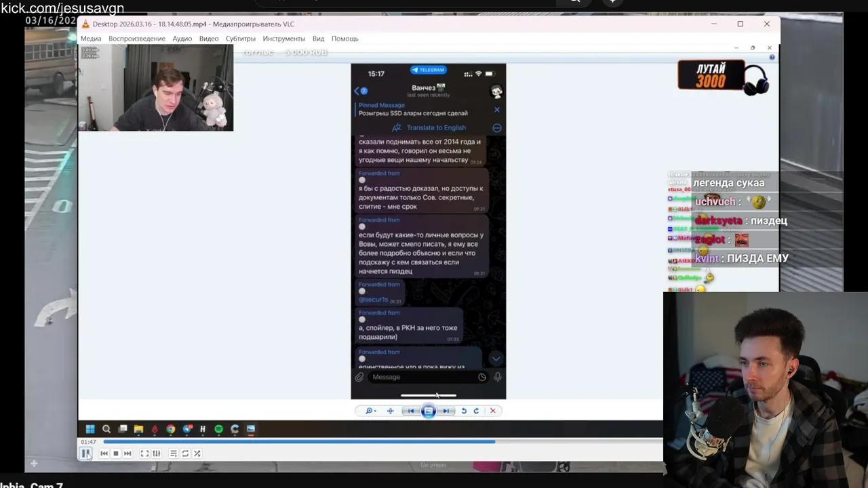This screenshot has width=868, height=488.
Task: Show the VLC playlist
Action: [x=174, y=453]
